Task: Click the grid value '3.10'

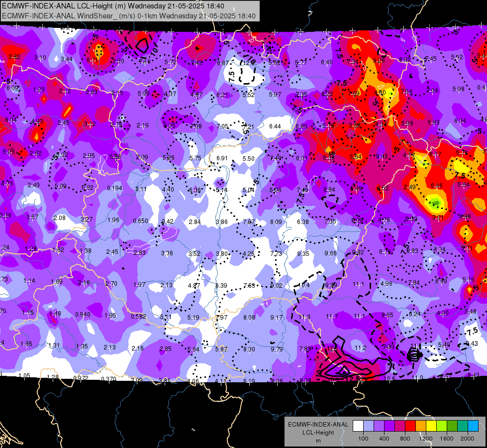Action: tap(40, 58)
